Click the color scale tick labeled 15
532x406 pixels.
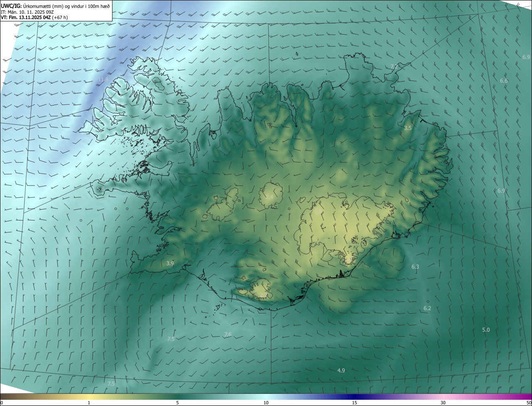pyautogui.click(x=355, y=403)
